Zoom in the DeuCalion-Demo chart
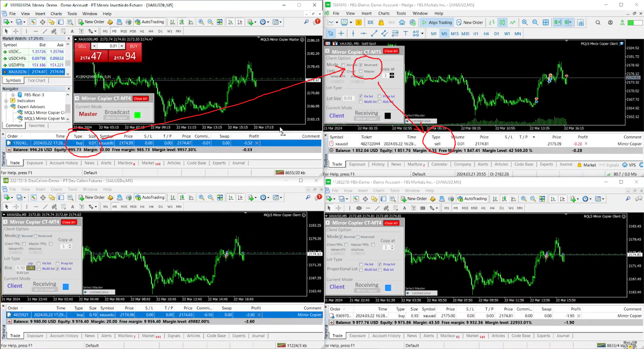644x349 pixels. [201, 197]
